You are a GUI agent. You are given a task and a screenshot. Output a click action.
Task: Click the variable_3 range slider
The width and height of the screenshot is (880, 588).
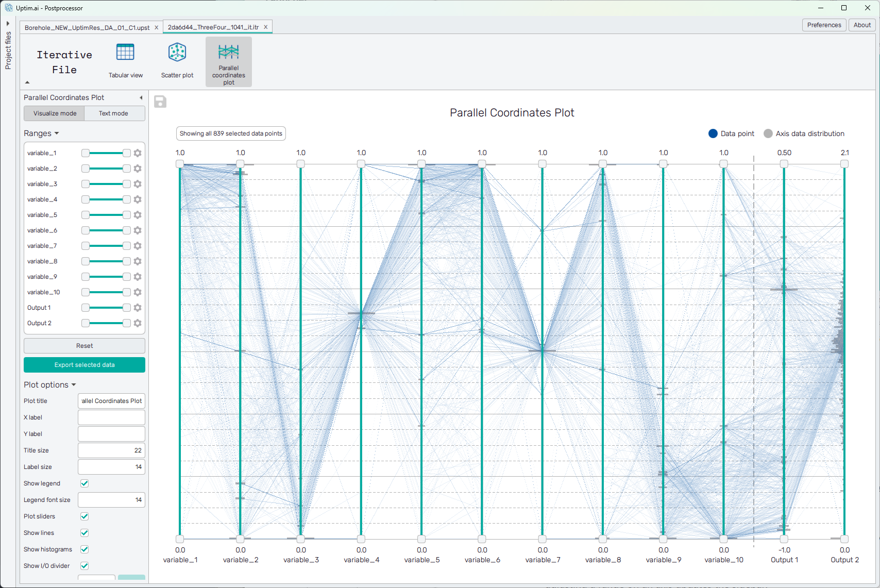(106, 184)
